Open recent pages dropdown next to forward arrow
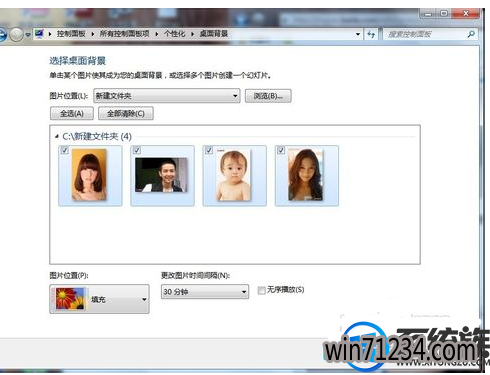490x375 pixels. point(28,35)
